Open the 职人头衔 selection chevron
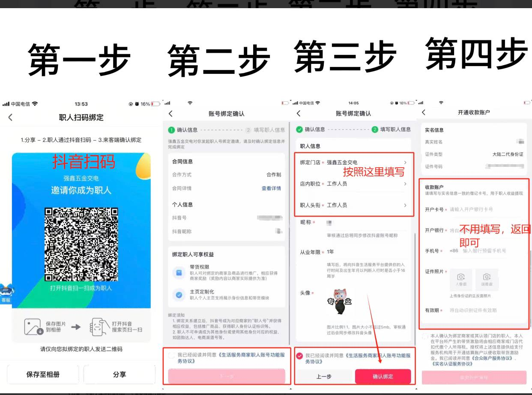Viewport: 532px width, 395px height. click(405, 205)
